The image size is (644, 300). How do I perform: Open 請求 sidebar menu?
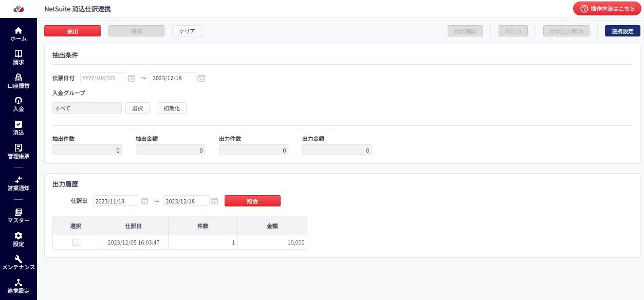click(19, 58)
